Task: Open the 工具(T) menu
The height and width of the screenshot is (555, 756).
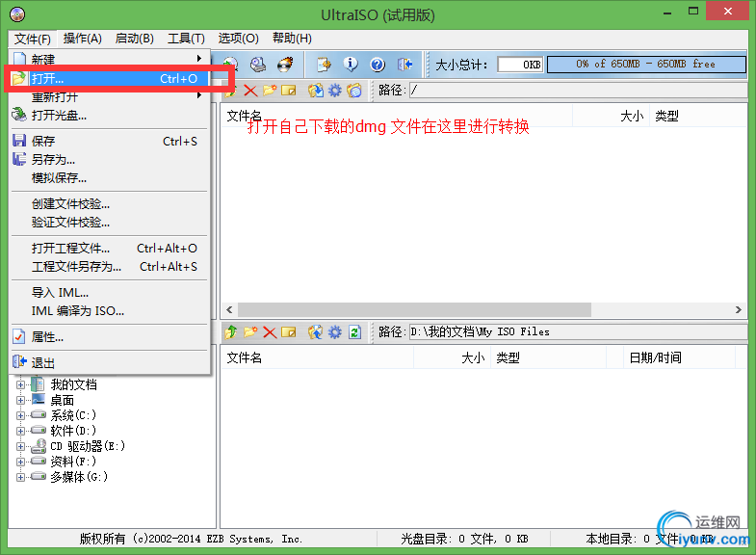Action: (186, 39)
